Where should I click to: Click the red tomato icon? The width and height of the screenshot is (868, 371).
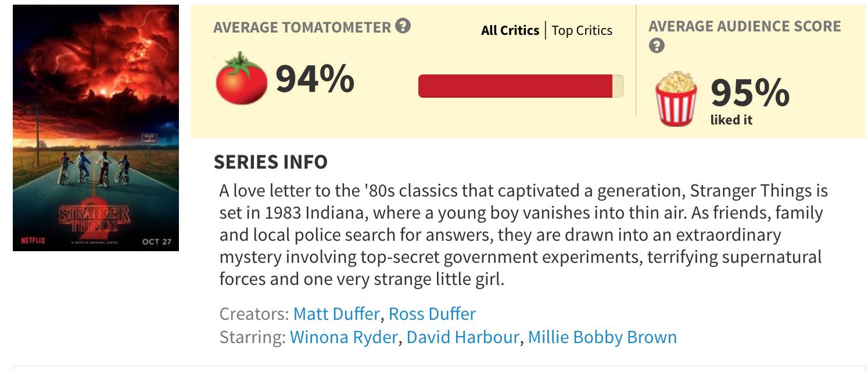point(241,78)
